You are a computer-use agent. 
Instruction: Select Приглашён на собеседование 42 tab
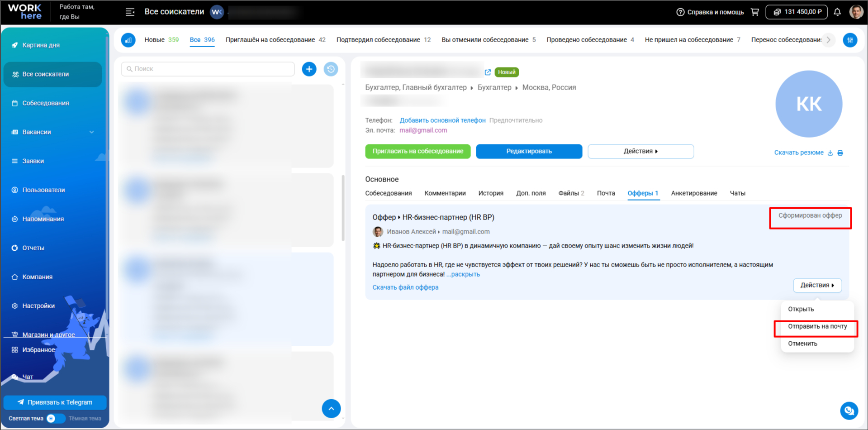pyautogui.click(x=275, y=40)
